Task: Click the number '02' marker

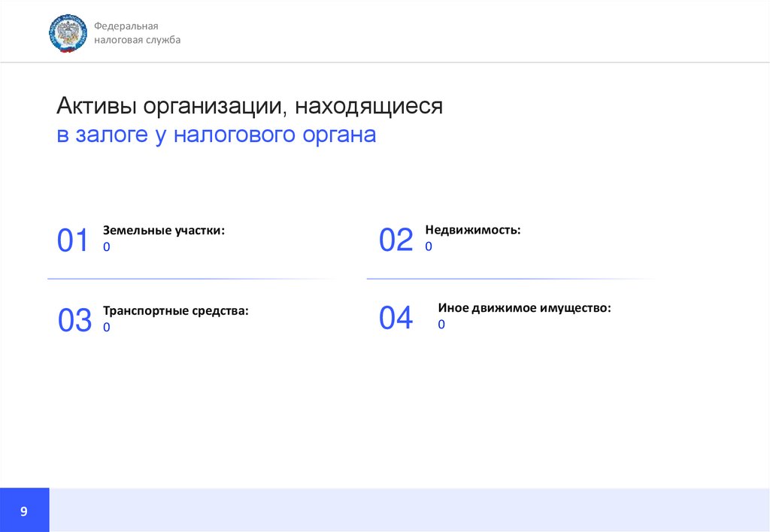Action: pyautogui.click(x=396, y=240)
